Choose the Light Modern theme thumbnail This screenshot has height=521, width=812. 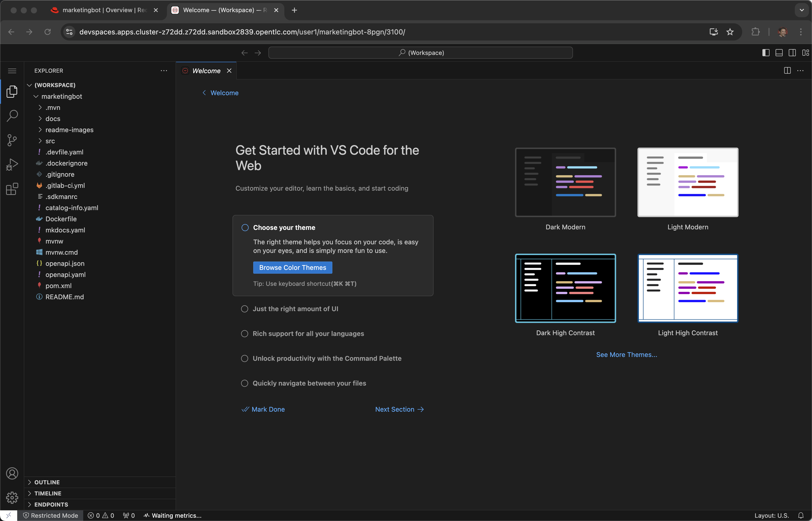click(x=688, y=182)
